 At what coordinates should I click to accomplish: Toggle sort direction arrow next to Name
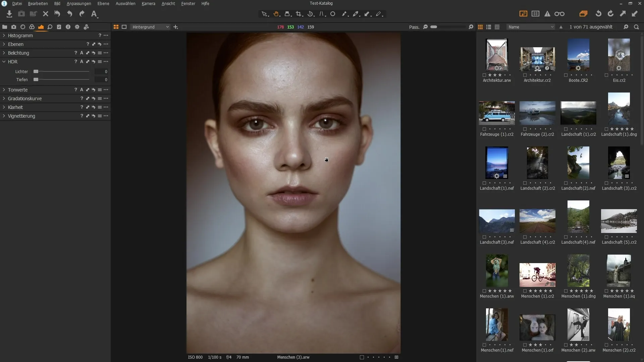(561, 27)
